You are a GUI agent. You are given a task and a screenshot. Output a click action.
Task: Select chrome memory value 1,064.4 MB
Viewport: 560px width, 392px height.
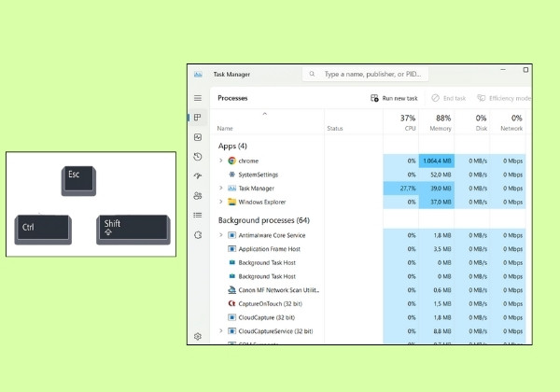[437, 161]
